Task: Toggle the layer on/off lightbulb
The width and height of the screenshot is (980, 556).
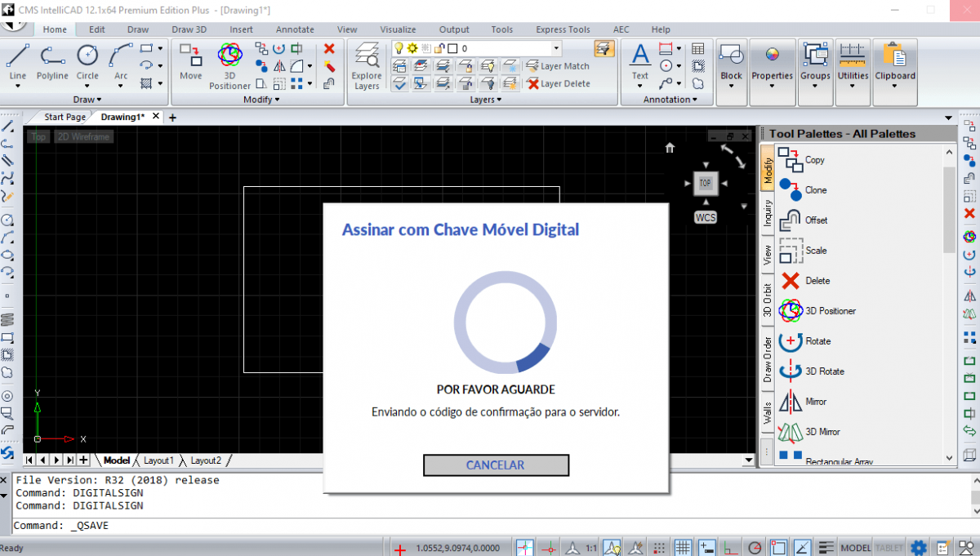Action: pos(399,48)
